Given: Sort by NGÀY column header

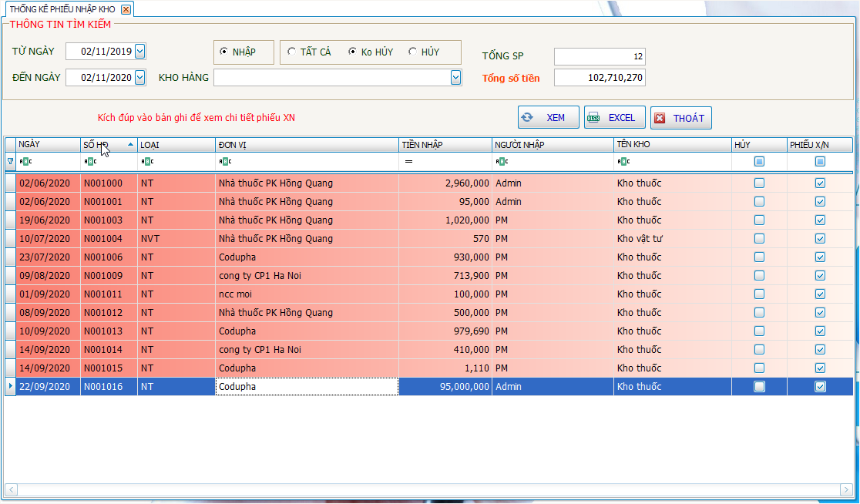Looking at the screenshot, I should pos(49,144).
